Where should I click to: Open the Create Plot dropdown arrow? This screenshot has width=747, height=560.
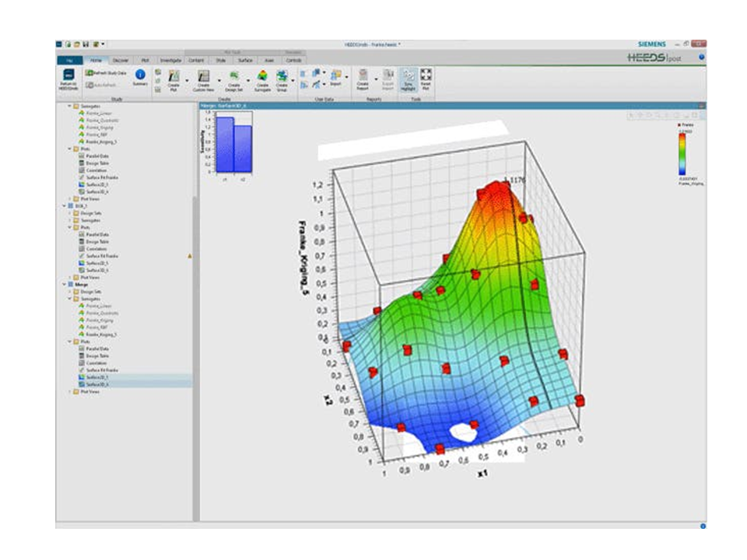pyautogui.click(x=187, y=80)
